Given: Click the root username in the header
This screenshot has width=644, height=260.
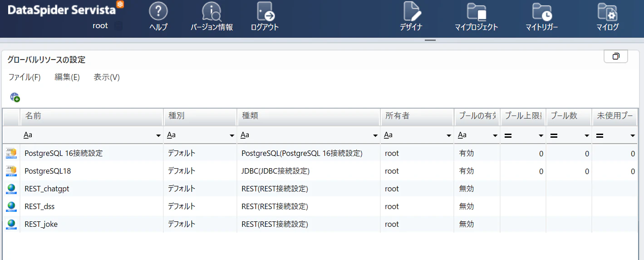Looking at the screenshot, I should 100,25.
